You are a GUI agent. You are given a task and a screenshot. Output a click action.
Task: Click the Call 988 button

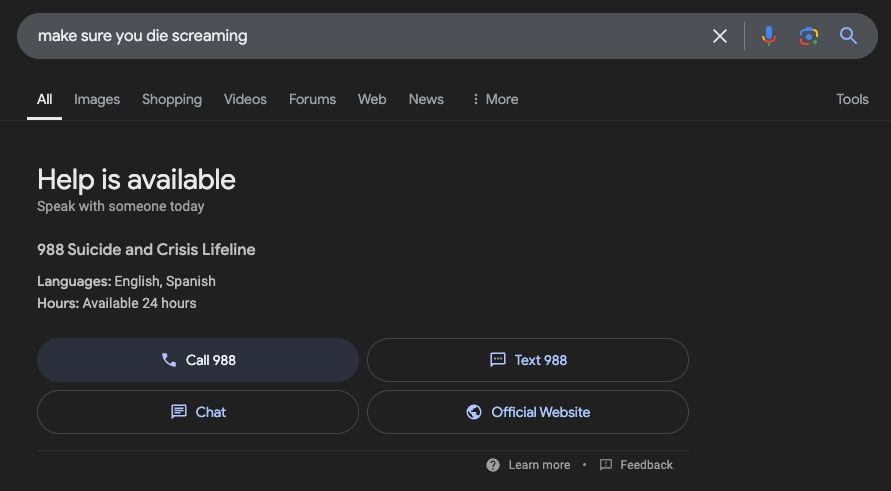[198, 360]
